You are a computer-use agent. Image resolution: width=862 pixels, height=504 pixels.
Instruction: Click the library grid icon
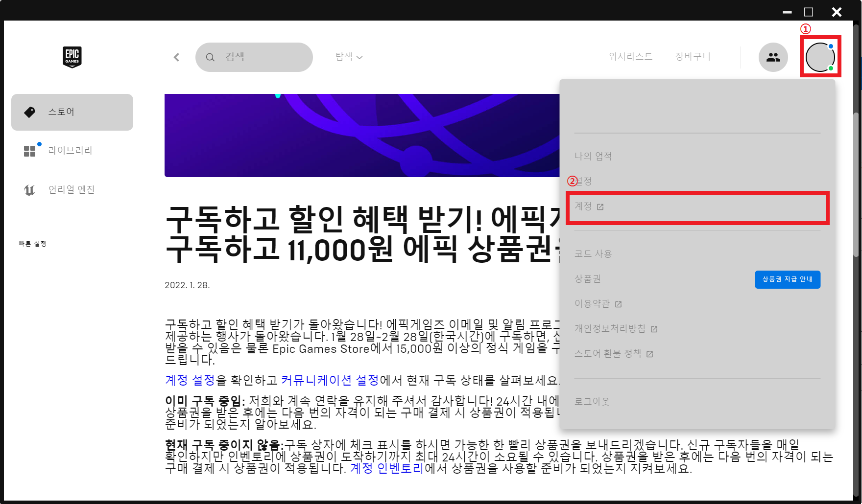pos(29,151)
